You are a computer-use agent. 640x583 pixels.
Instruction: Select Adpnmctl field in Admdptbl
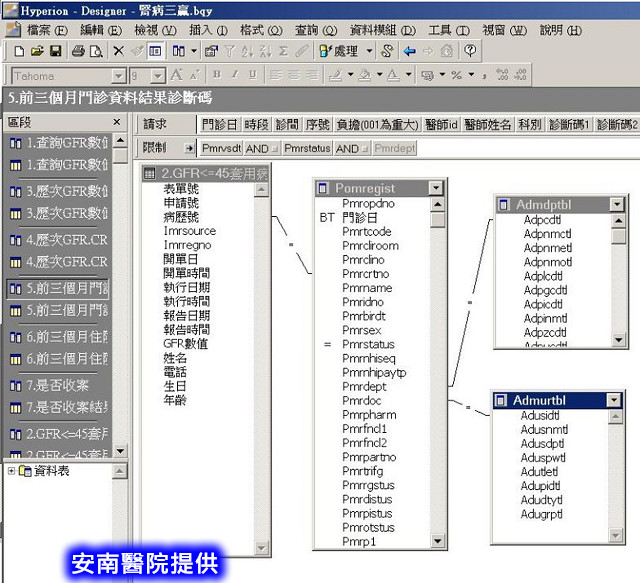pos(547,234)
